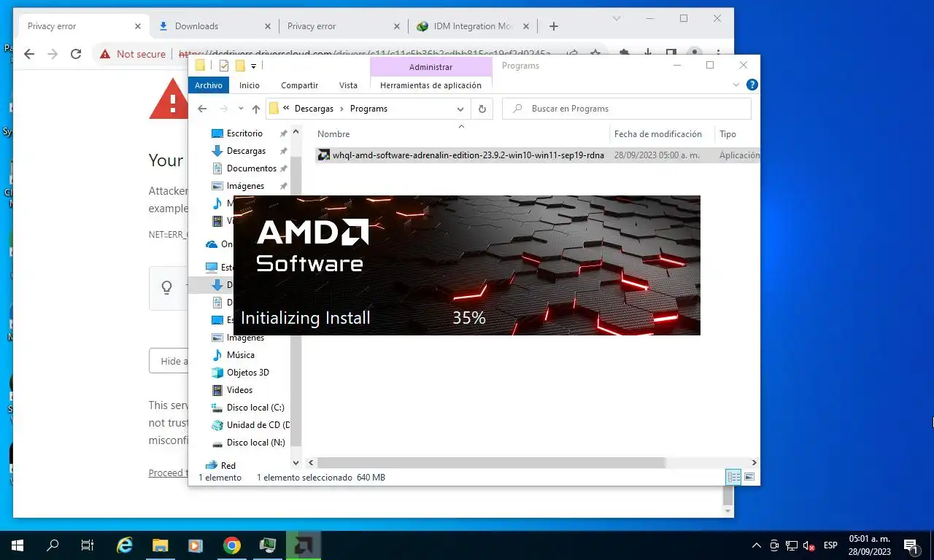
Task: Open the address bar history dropdown
Action: [x=460, y=109]
